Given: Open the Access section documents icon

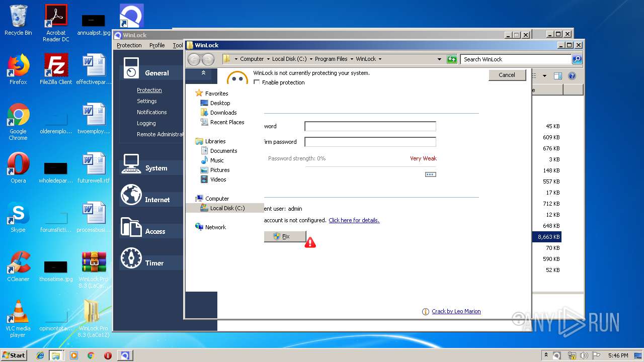Looking at the screenshot, I should pos(131,227).
